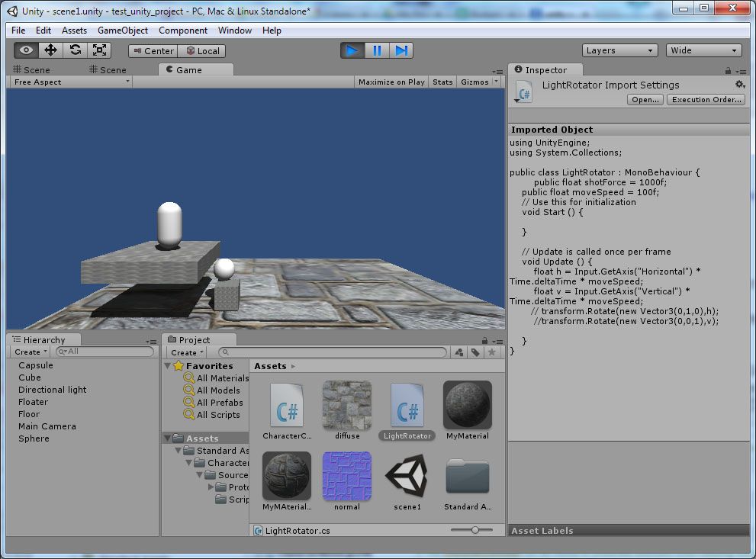Select Floater in the Hierarchy
Screen dimensions: 756x559
(x=34, y=402)
